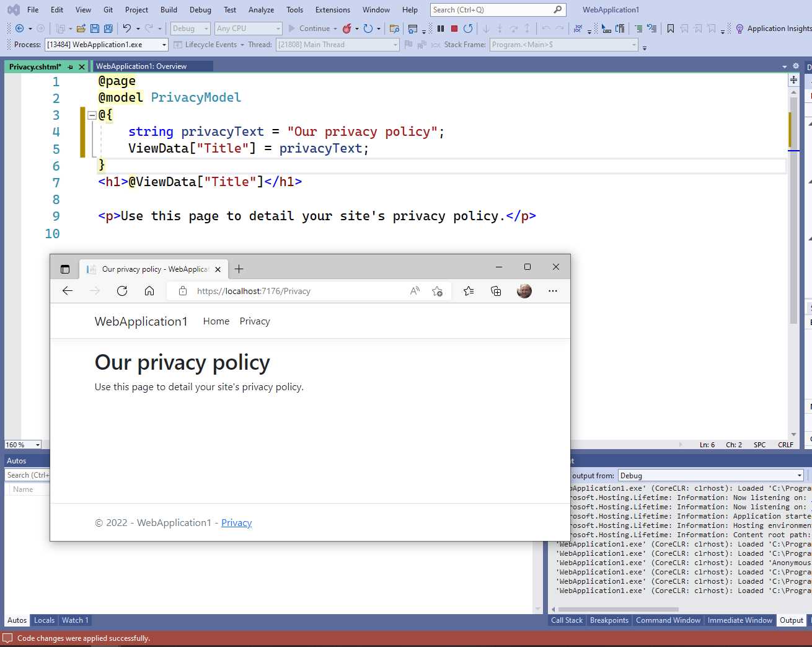Screen dimensions: 812x647
Task: Open the editor tab list dropdown arrow
Action: (785, 66)
